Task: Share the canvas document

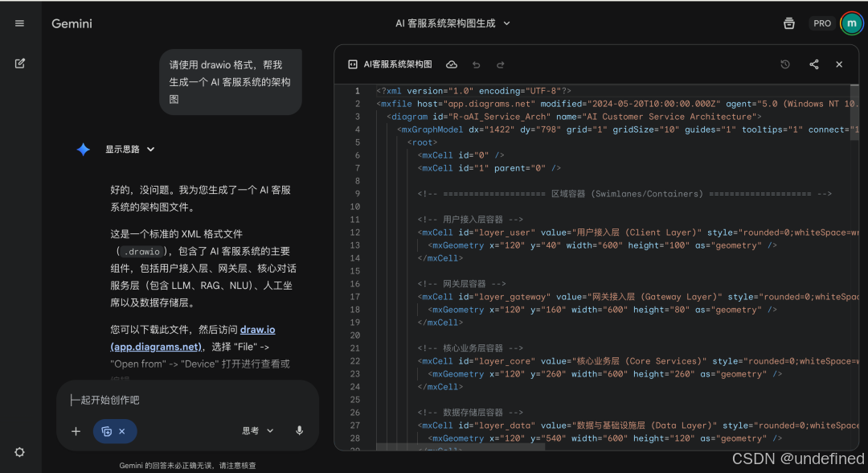Action: [x=813, y=64]
